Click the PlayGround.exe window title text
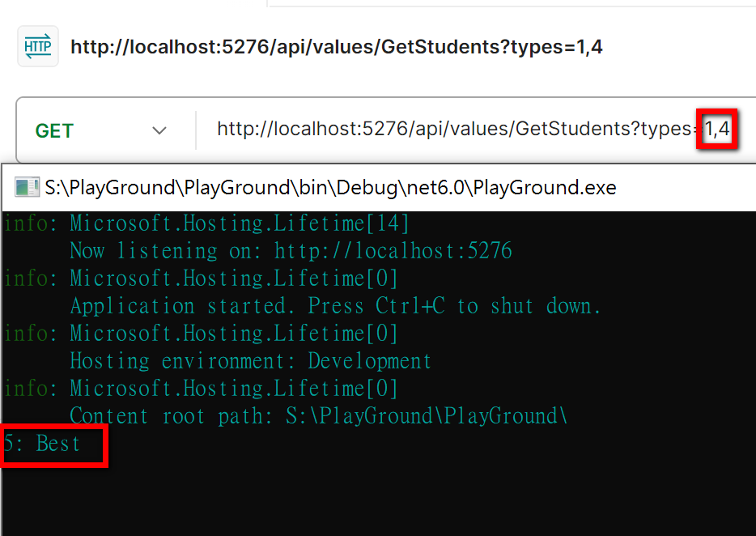756x536 pixels. (x=331, y=187)
